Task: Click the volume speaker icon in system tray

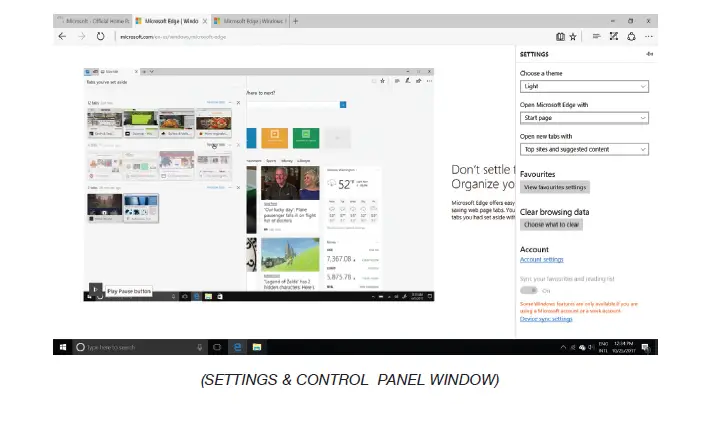Action: 591,347
